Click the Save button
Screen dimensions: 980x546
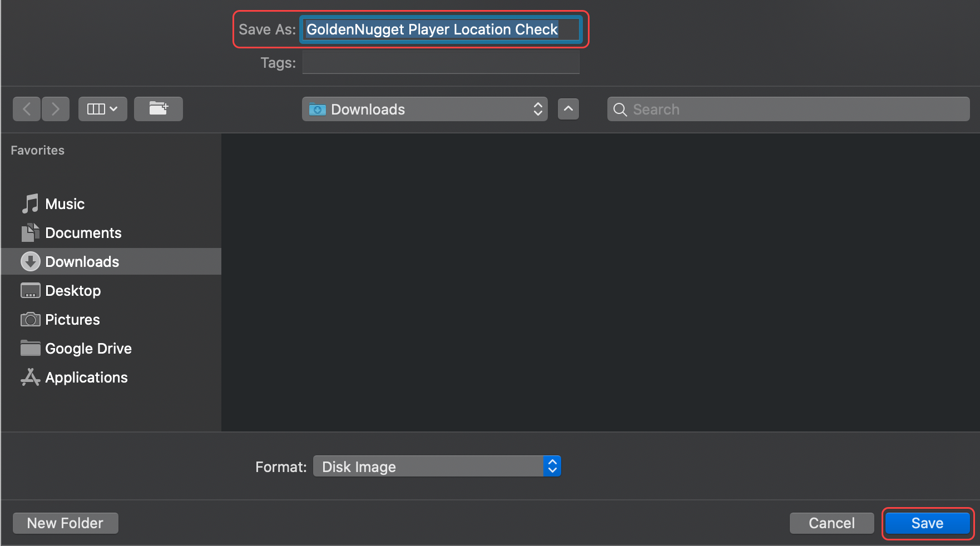click(927, 523)
